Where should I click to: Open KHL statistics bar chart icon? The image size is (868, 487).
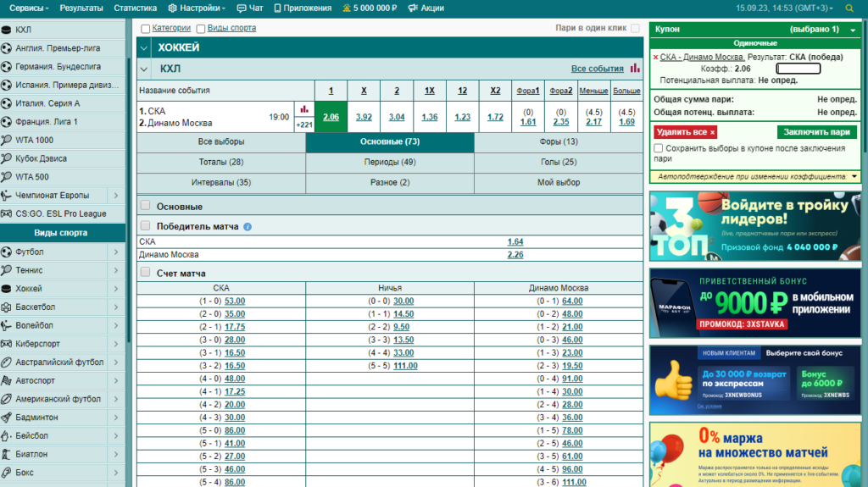(x=634, y=68)
